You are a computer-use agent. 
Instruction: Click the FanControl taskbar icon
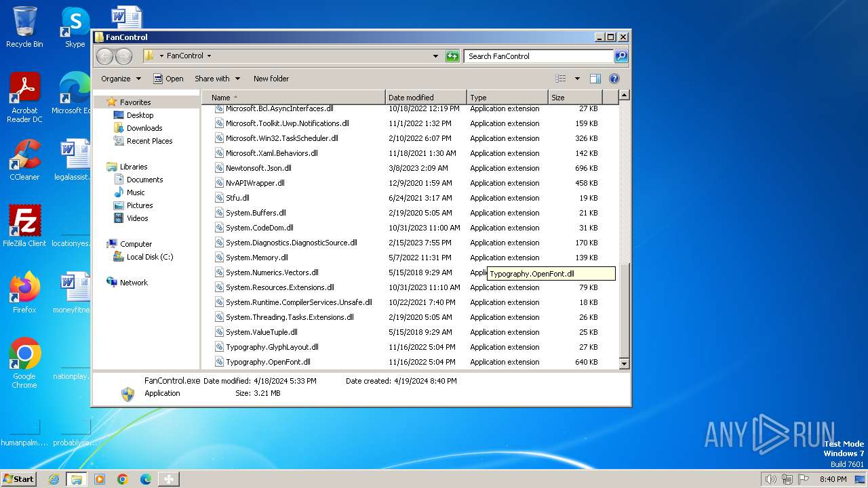(169, 479)
